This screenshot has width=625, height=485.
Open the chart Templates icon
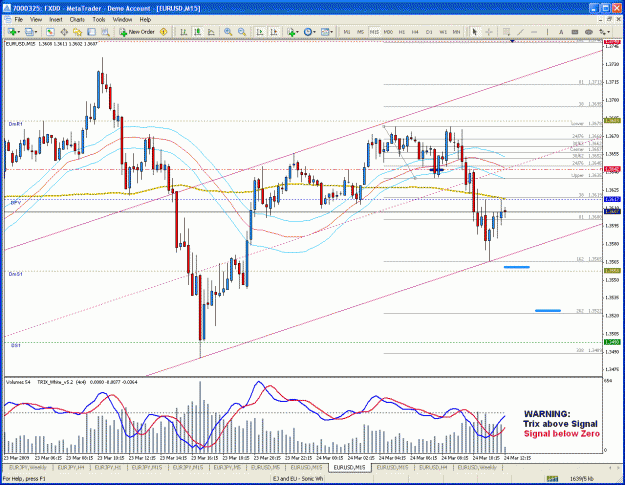[325, 32]
